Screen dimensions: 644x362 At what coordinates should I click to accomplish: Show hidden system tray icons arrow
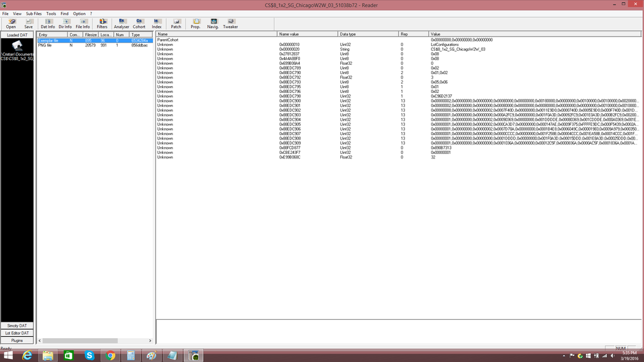point(563,356)
